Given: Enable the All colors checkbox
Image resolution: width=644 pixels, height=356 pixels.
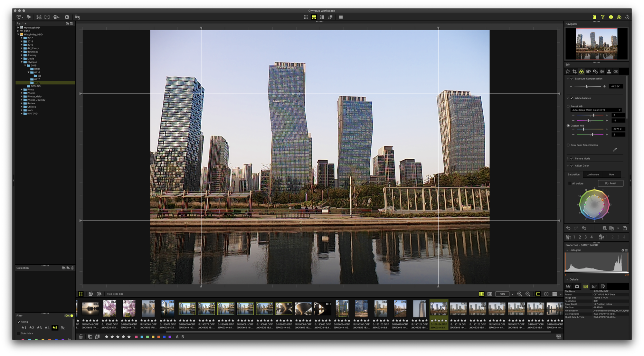Looking at the screenshot, I should pos(570,183).
